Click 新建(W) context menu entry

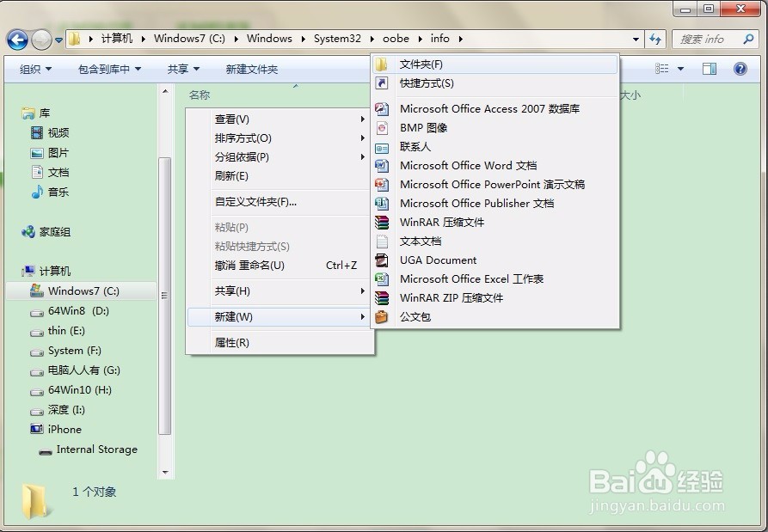[278, 317]
